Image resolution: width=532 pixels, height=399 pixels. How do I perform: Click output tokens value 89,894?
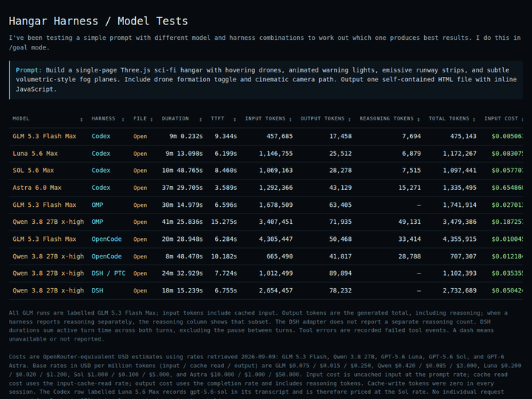(x=341, y=273)
